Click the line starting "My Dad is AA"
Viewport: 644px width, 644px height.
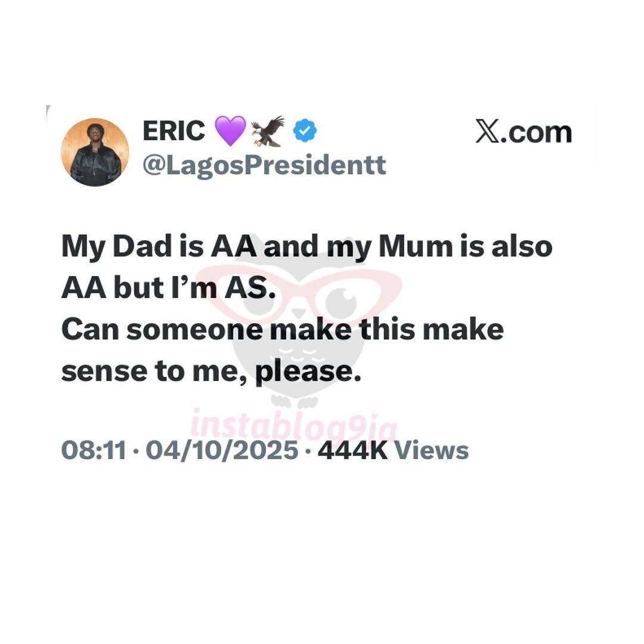(306, 247)
